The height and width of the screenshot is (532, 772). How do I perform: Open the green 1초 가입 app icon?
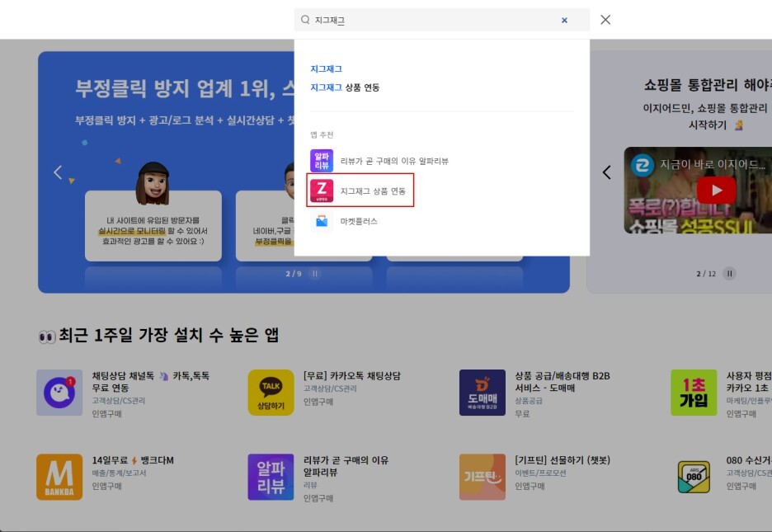pos(694,393)
